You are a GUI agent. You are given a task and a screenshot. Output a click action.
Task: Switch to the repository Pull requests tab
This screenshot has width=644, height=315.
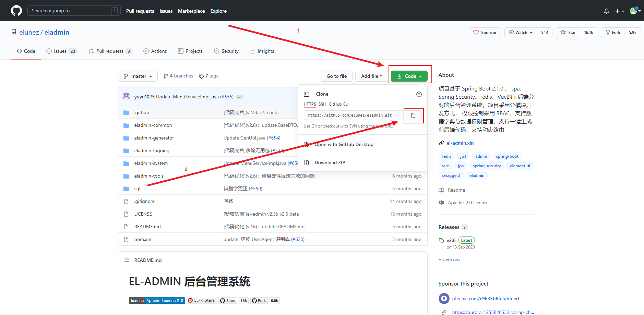(110, 51)
